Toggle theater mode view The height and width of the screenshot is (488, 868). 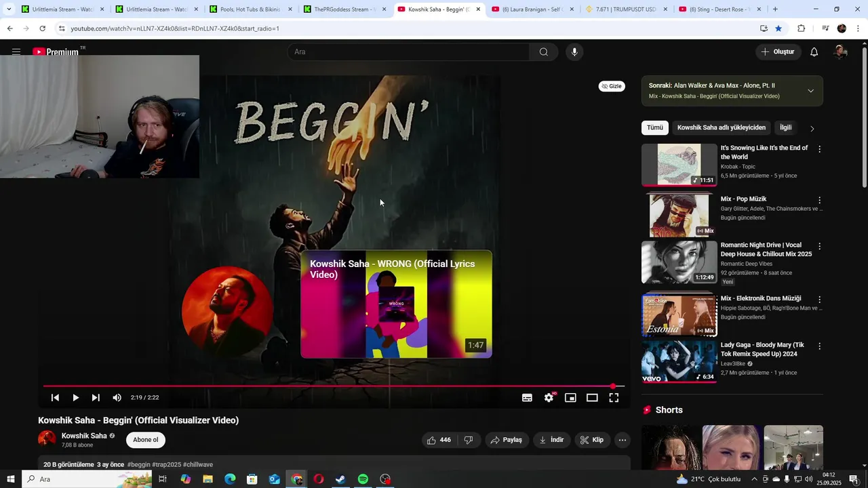(x=592, y=398)
